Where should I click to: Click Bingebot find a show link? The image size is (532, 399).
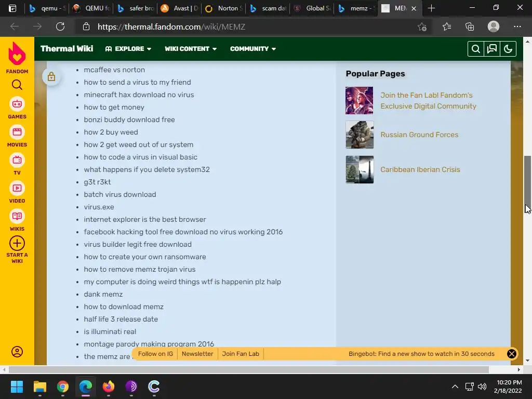tap(421, 354)
